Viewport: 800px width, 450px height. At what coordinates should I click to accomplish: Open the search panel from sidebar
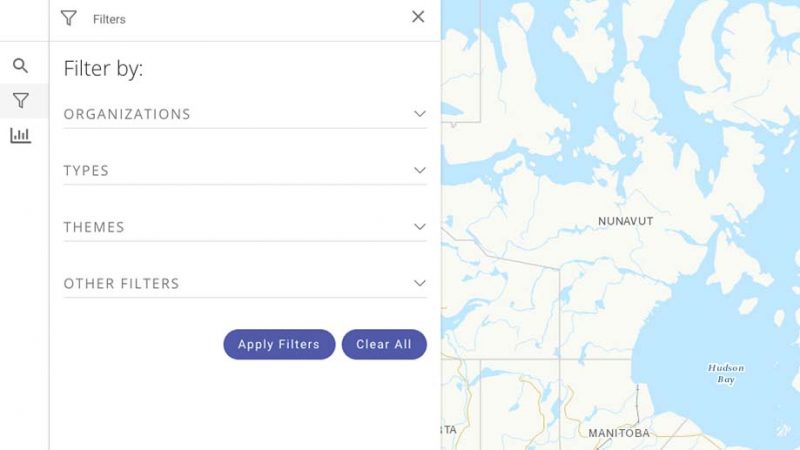coord(20,66)
